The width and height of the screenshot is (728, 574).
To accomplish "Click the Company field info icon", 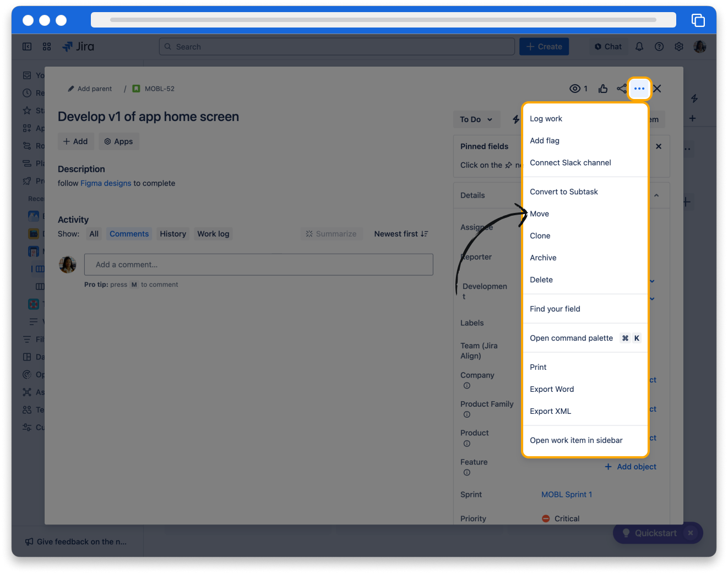I will coord(467,386).
